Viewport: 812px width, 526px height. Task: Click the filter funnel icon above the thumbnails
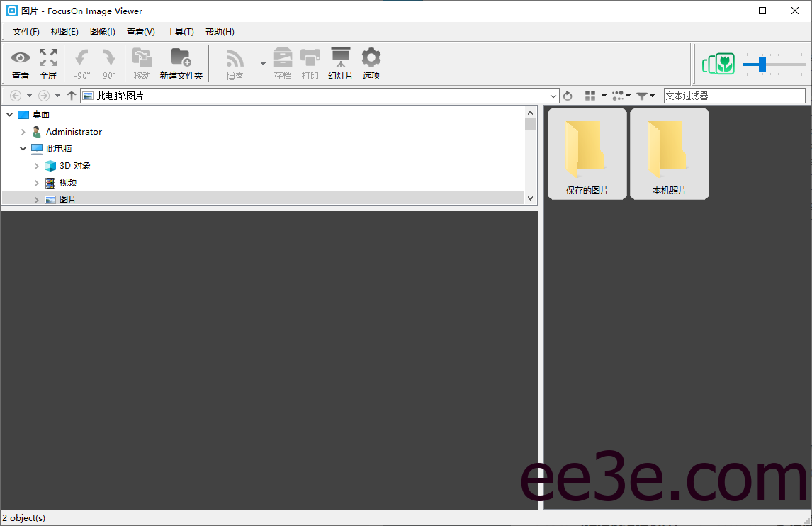[643, 95]
